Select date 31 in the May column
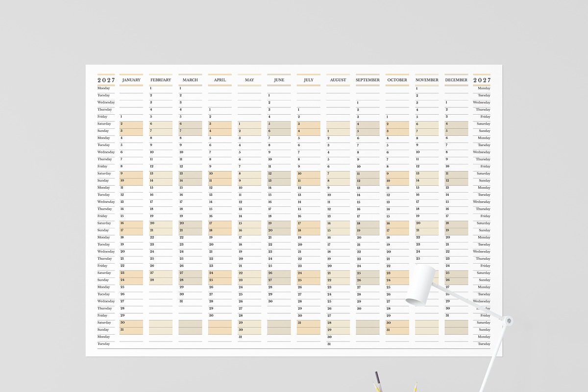The width and height of the screenshot is (588, 392). (x=241, y=337)
